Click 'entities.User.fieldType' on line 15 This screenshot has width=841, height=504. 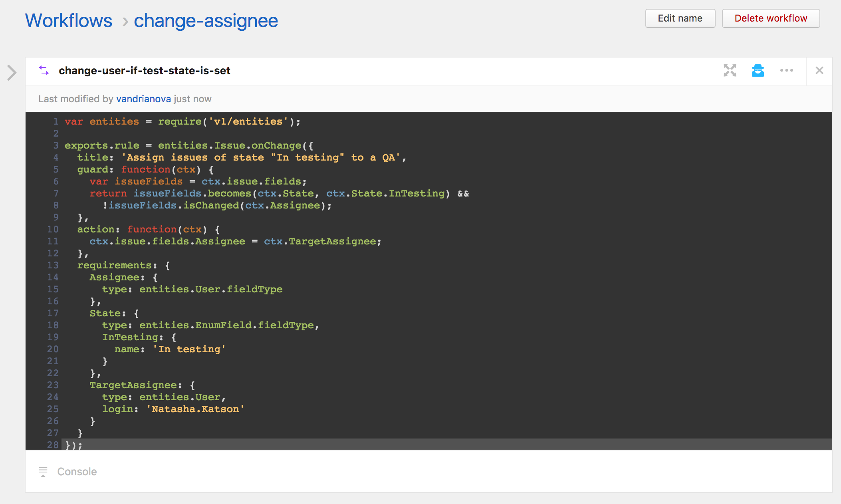[x=211, y=289]
